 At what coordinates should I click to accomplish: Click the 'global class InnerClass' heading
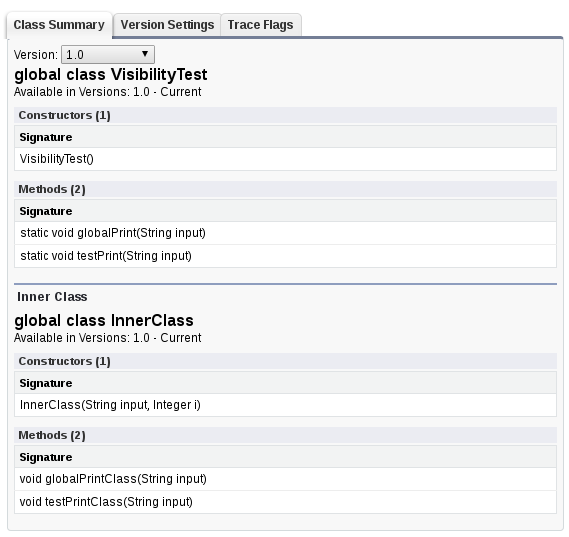point(104,321)
